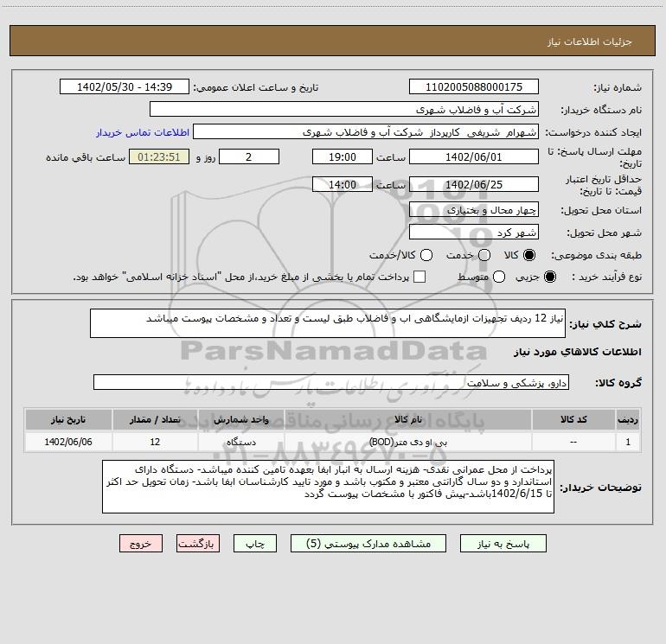Click the buyer organization name field
This screenshot has height=644, width=666.
coord(344,109)
